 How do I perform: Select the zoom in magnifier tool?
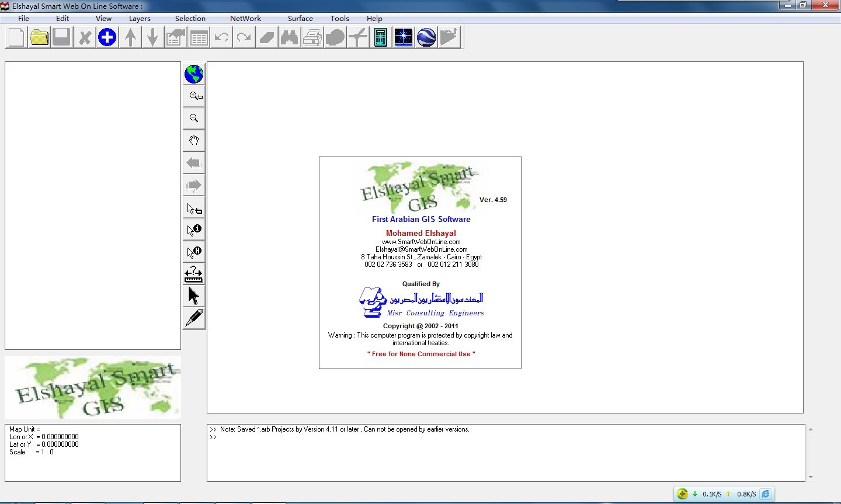[x=194, y=96]
